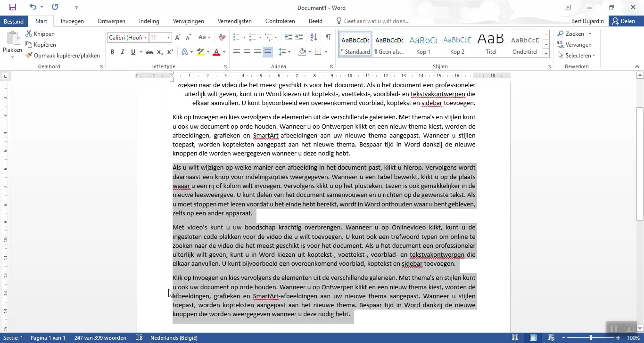Apply red font color

click(216, 52)
